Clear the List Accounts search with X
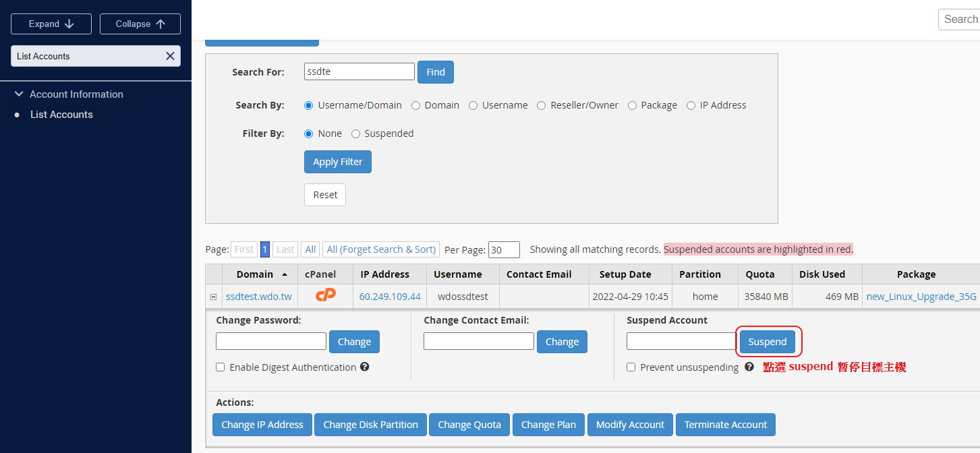This screenshot has height=453, width=980. point(170,56)
